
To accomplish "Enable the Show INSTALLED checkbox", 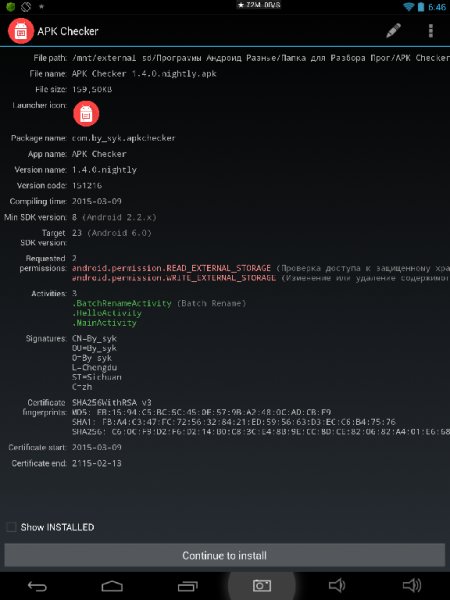I will (x=11, y=527).
